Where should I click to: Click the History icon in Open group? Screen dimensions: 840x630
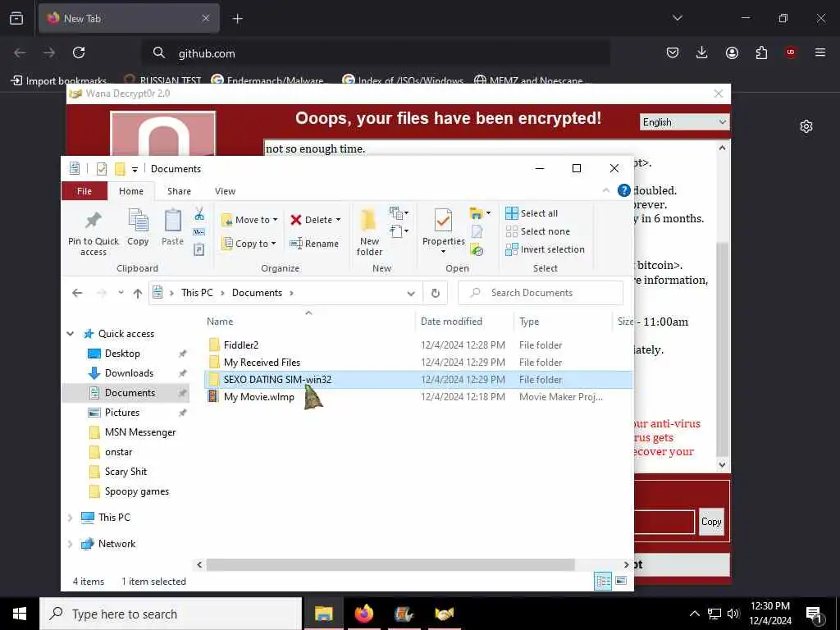[x=477, y=249]
